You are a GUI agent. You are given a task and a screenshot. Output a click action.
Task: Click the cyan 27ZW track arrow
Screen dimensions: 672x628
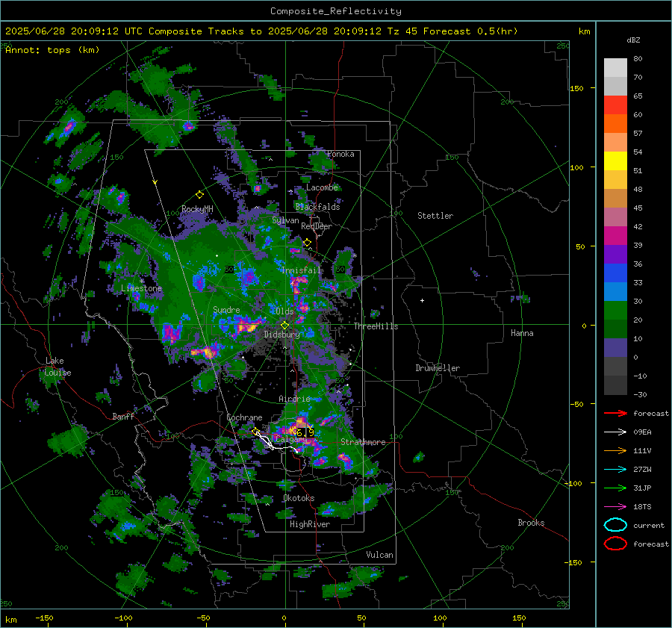click(x=615, y=470)
